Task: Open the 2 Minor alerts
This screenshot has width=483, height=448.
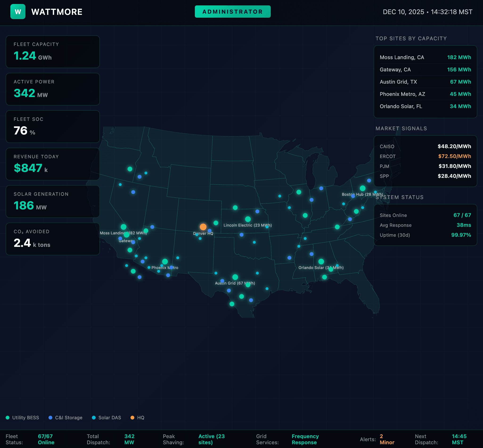Action: point(387,439)
